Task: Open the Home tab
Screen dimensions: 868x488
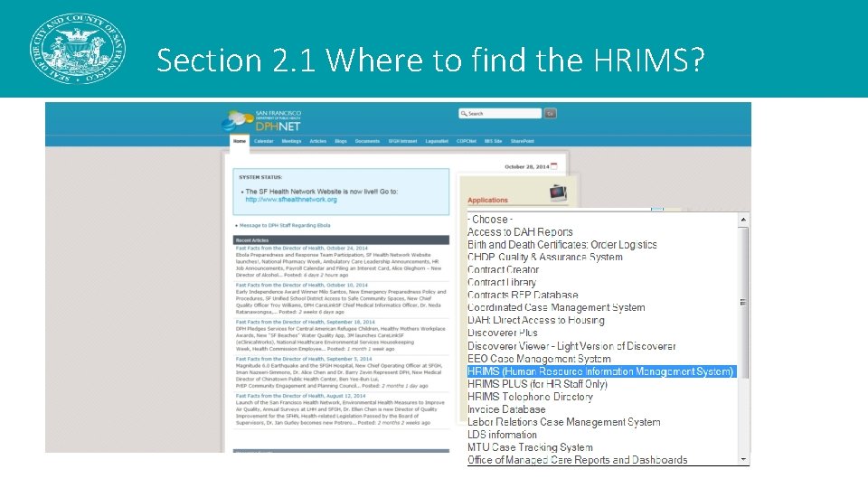Action: point(239,141)
